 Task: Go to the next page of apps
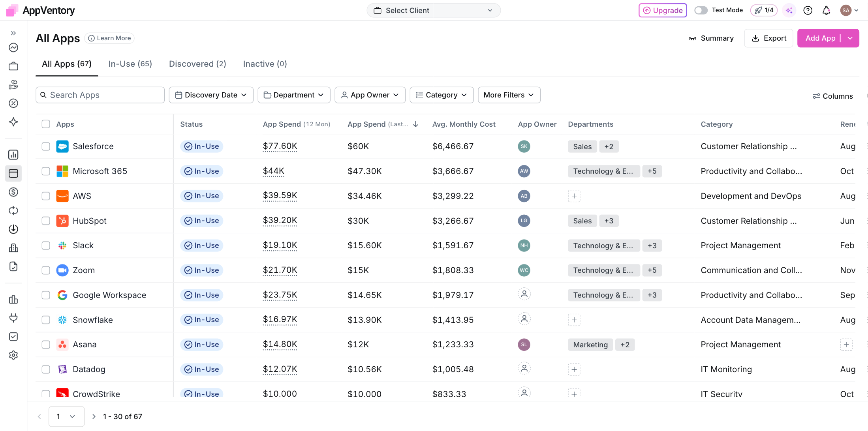click(94, 417)
